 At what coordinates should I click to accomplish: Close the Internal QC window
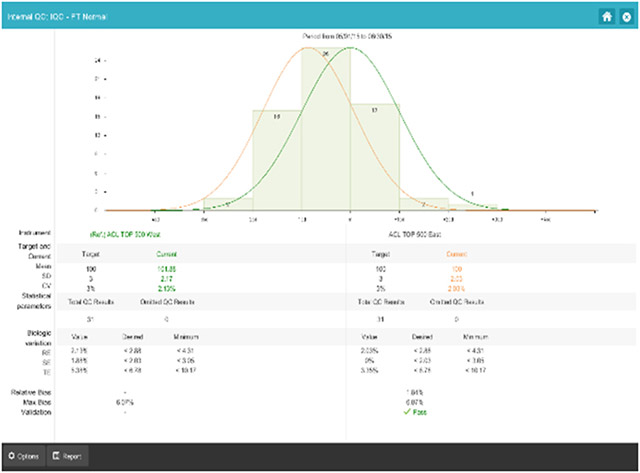(x=627, y=17)
